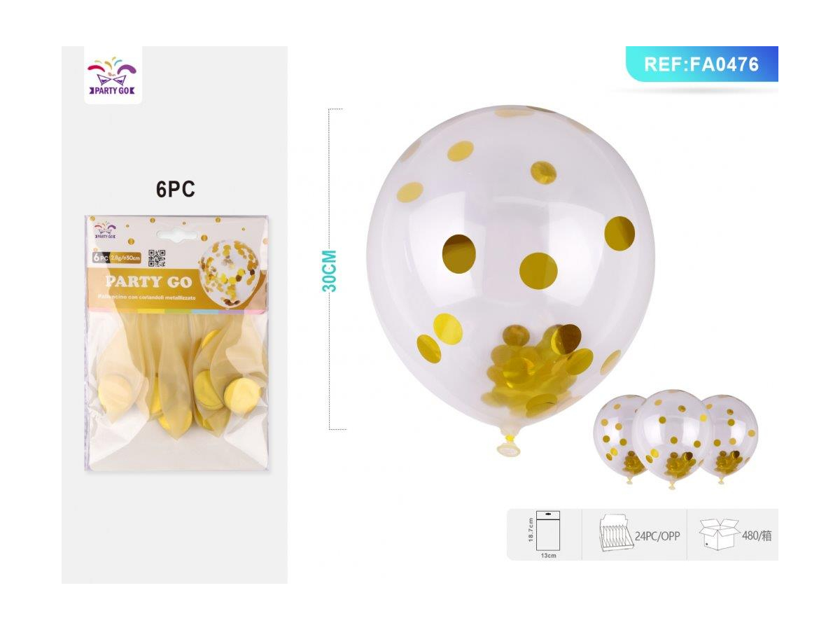Click the 30CM height dimension label
The height and width of the screenshot is (630, 840).
(331, 271)
